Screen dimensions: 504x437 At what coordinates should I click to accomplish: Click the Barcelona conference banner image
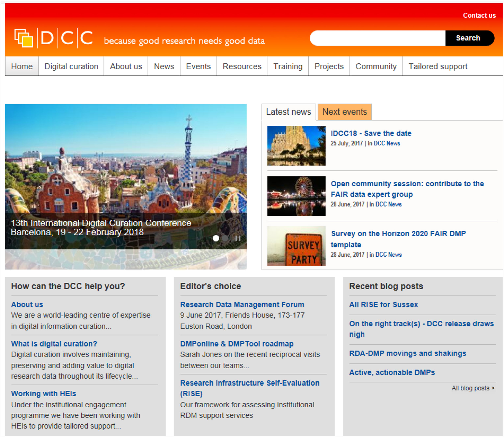pos(126,166)
